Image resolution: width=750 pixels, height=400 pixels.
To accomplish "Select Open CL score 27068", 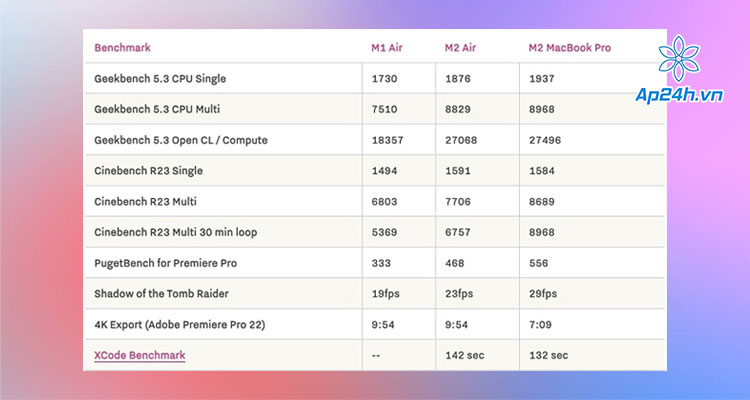I will (461, 140).
